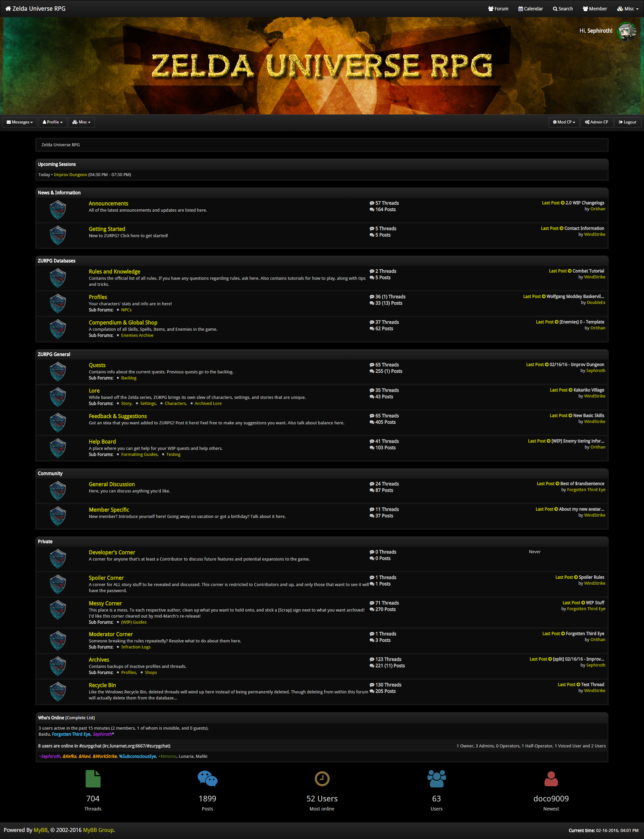Click the Admin CP button
This screenshot has height=839, width=644.
tap(596, 122)
